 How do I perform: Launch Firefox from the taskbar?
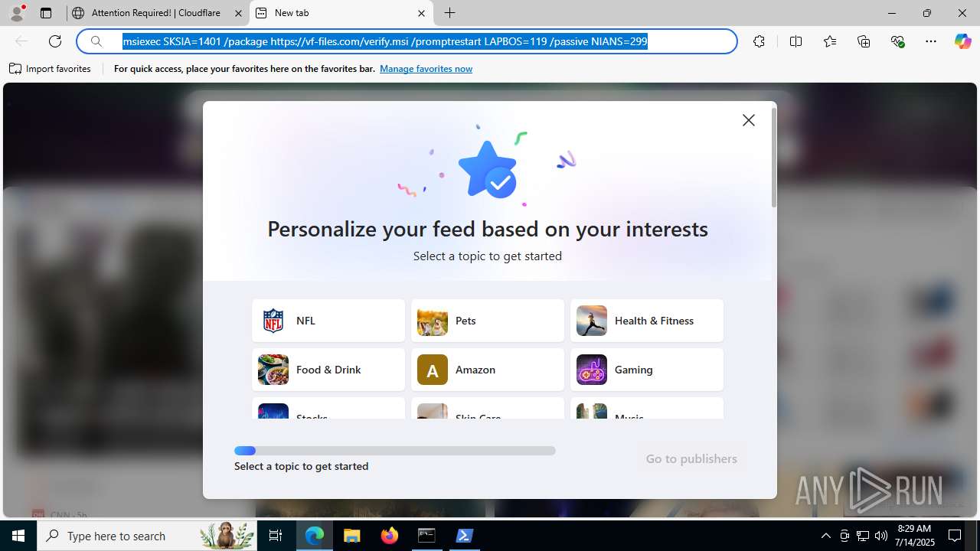point(390,536)
